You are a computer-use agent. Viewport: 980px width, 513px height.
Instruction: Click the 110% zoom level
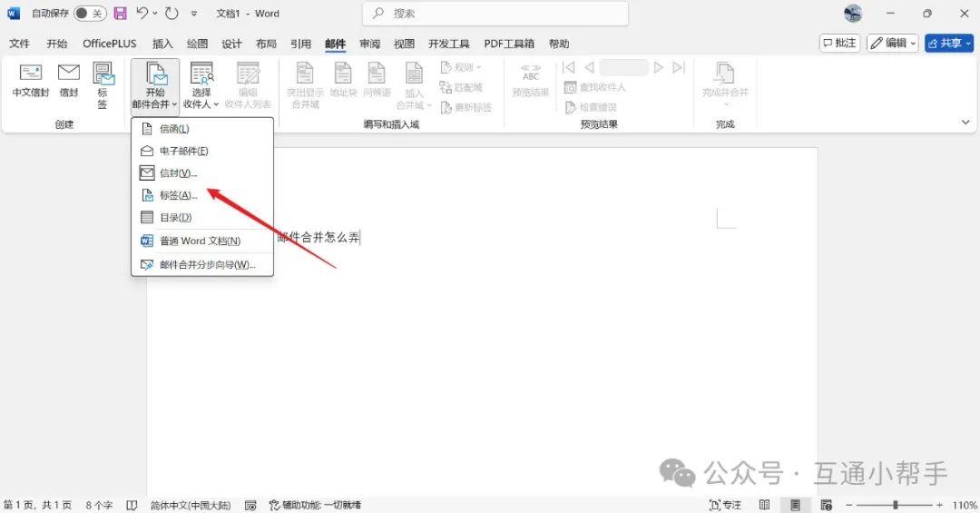click(965, 505)
